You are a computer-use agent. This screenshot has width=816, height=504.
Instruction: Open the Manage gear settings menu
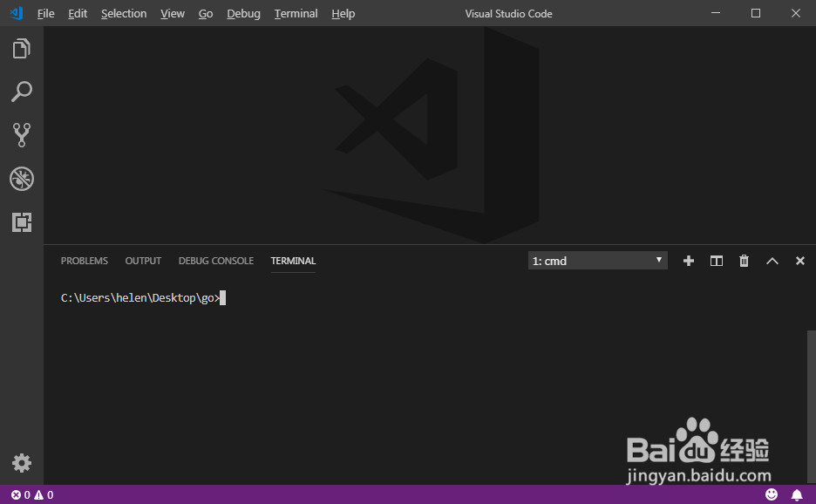coord(21,463)
